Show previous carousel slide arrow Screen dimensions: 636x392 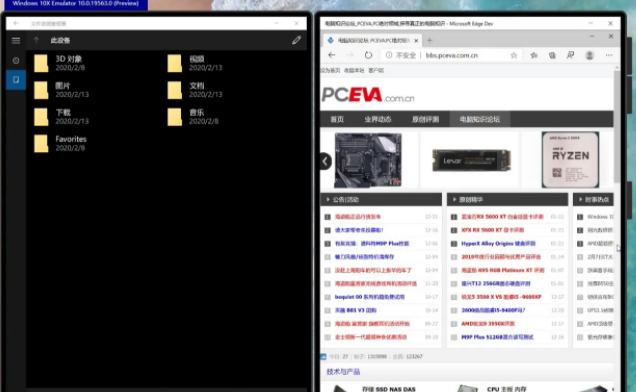(326, 161)
